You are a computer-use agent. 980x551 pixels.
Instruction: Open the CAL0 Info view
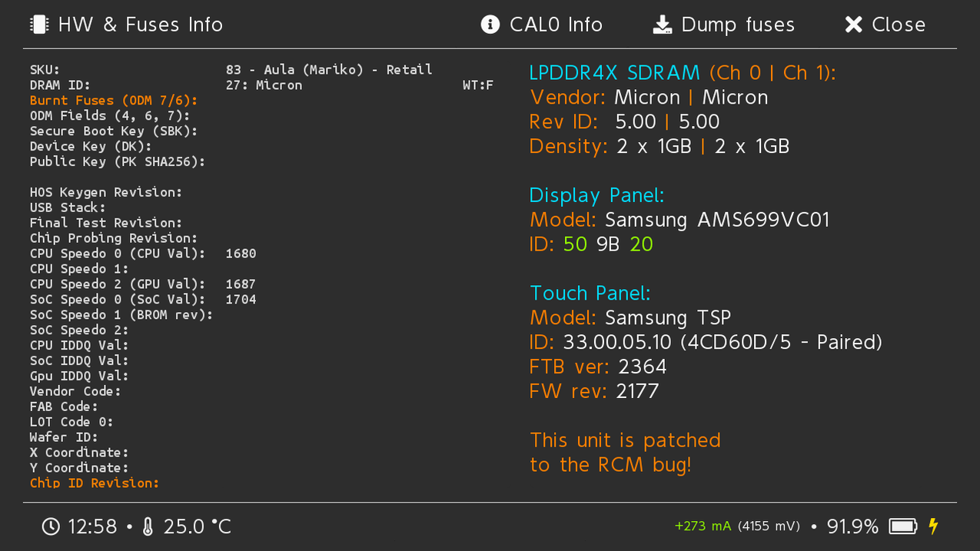(x=541, y=24)
